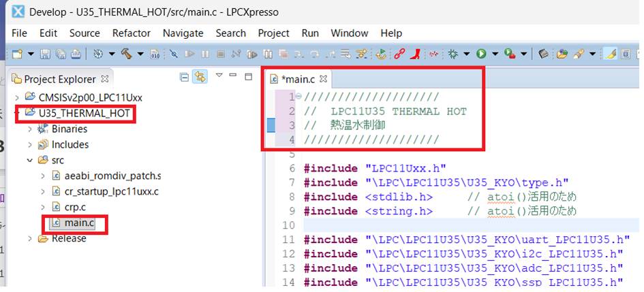The image size is (644, 292).
Task: Click the Save icon in toolbar
Action: click(x=45, y=54)
